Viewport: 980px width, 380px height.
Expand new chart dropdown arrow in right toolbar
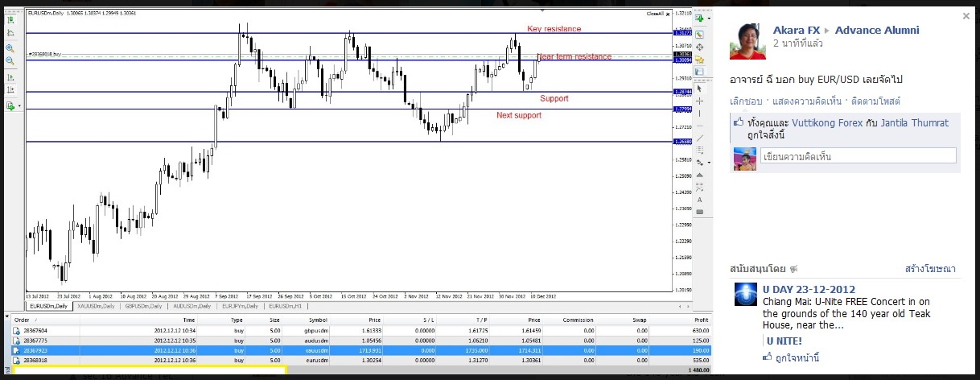tap(708, 18)
